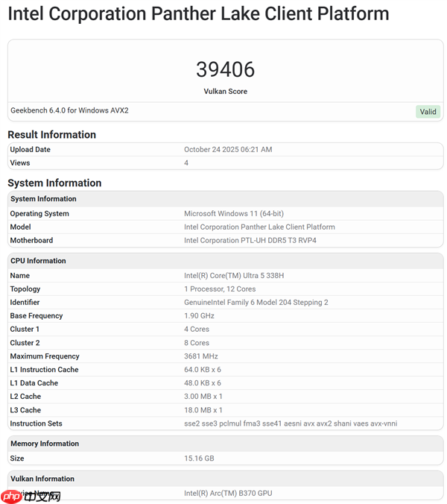Screen dimensions: 447x504
Task: Click the green Valid badge
Action: click(428, 112)
